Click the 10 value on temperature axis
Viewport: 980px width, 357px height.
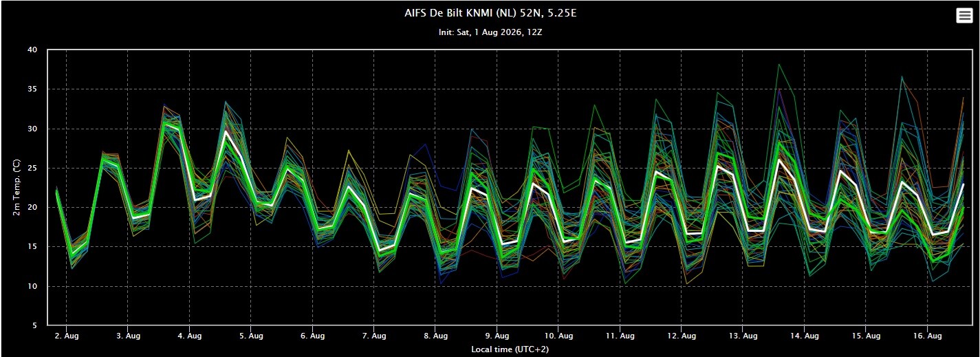point(32,286)
